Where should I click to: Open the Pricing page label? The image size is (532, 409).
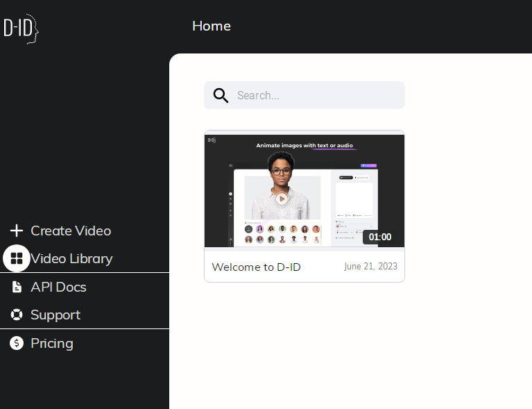point(52,343)
